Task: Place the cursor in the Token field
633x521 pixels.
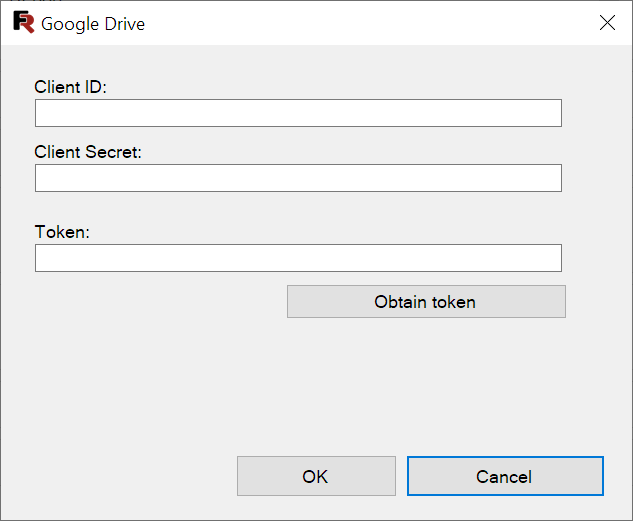Action: coord(298,258)
